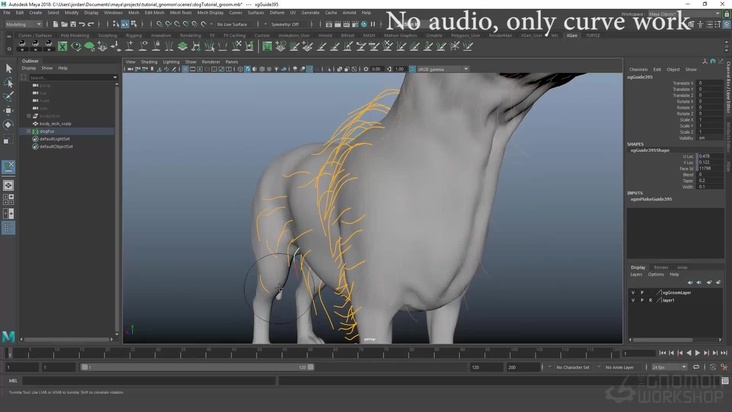
Task: Toggle playback P of layer1
Action: coord(642,300)
